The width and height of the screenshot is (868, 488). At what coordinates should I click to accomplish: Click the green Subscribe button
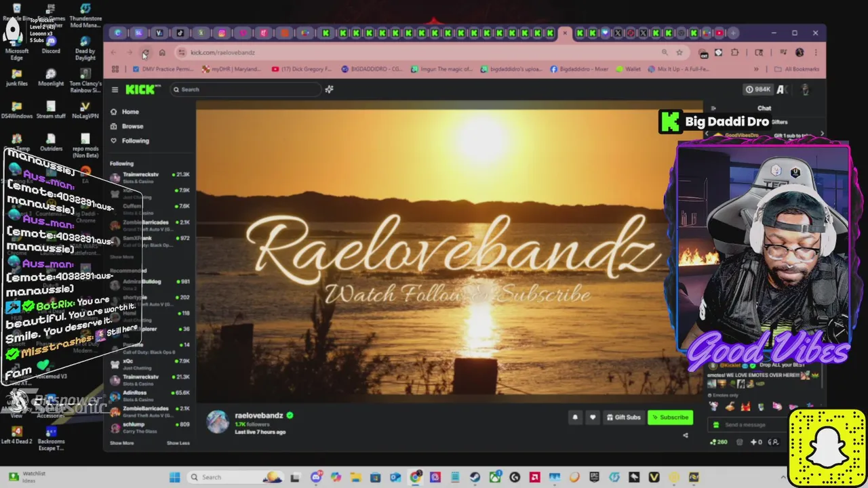coord(670,418)
